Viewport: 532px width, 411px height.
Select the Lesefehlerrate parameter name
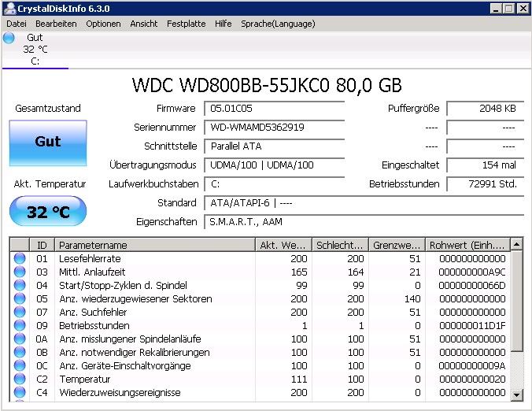coord(90,258)
